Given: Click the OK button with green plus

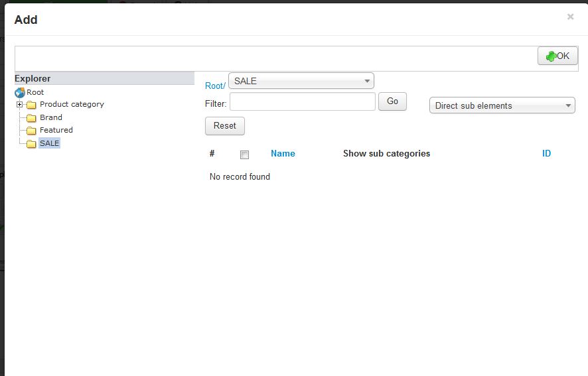Looking at the screenshot, I should click(x=557, y=56).
